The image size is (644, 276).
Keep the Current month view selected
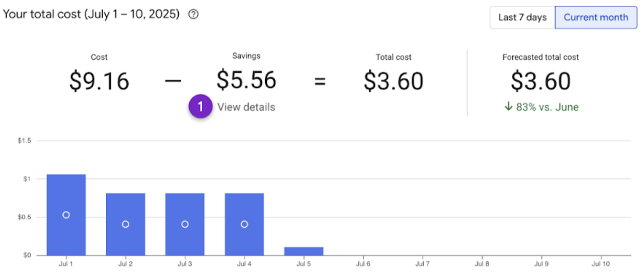tap(596, 18)
